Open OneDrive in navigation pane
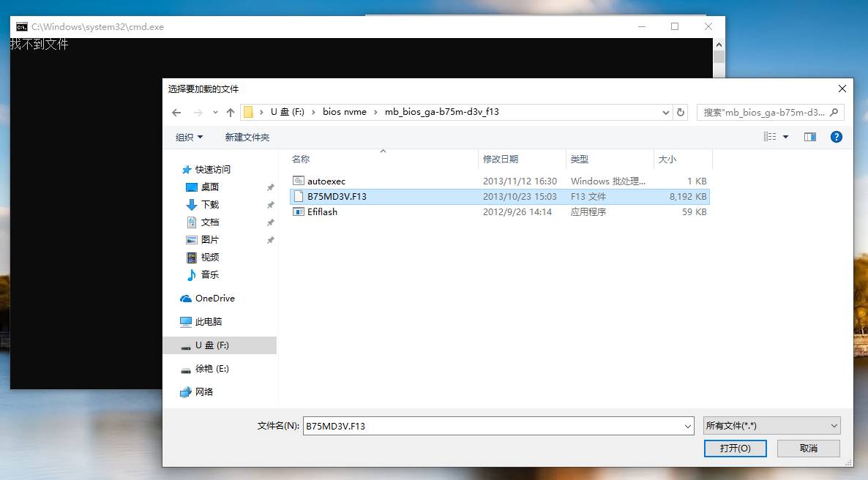 coord(214,299)
